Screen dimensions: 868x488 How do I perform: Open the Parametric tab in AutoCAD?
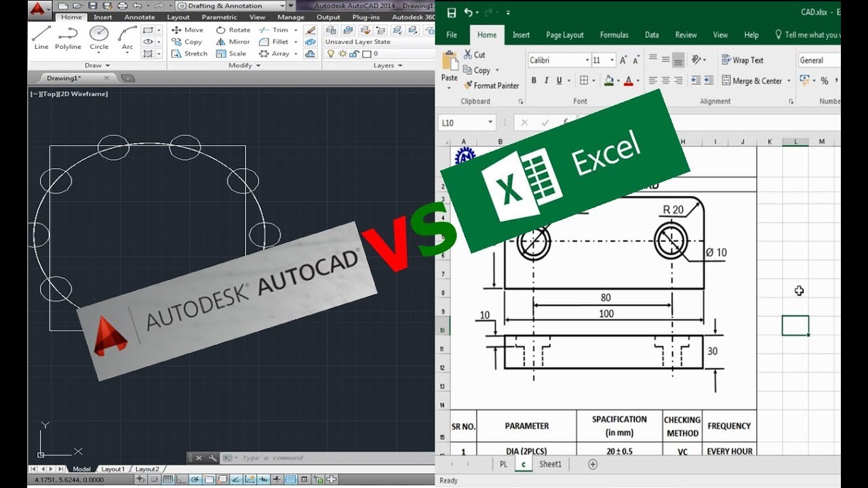pyautogui.click(x=219, y=18)
